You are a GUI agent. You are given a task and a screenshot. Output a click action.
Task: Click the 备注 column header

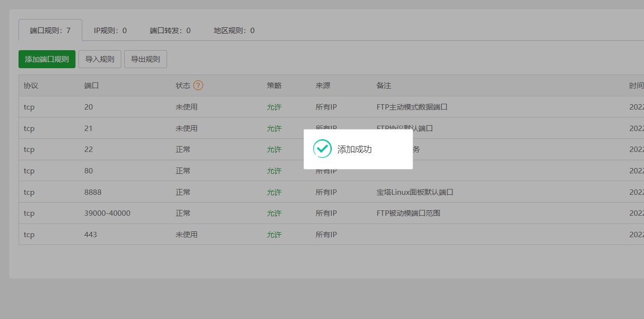click(384, 85)
